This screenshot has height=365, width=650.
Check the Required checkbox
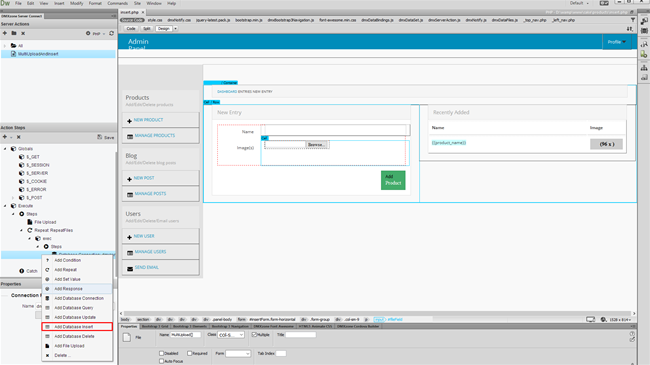[x=189, y=353]
